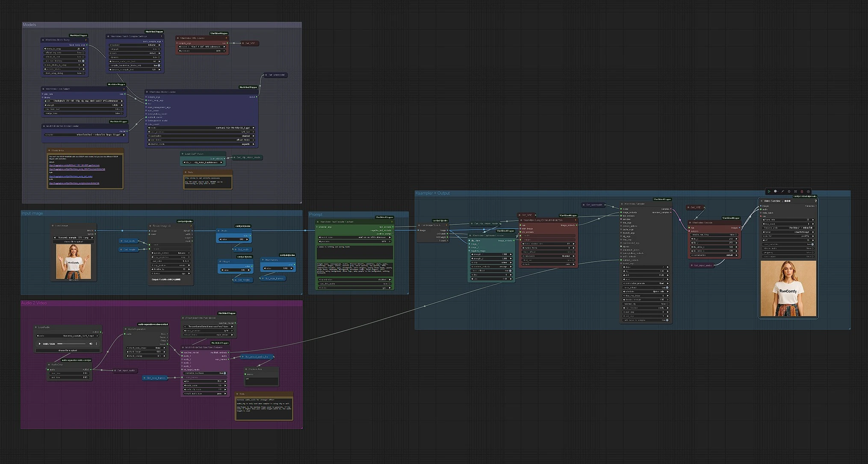Screen dimensions: 868x464
Task: Open backend inductor dropdown in Torch Compile Settings
Action: 135,45
